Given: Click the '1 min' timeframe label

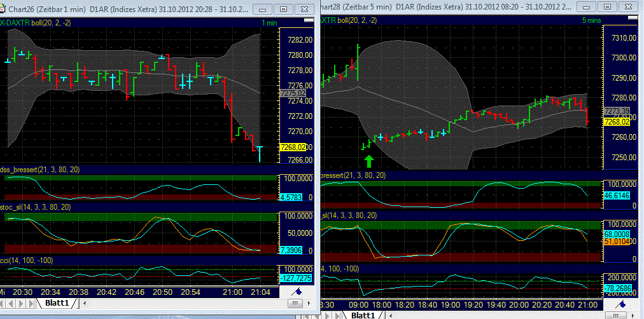Looking at the screenshot, I should [269, 24].
